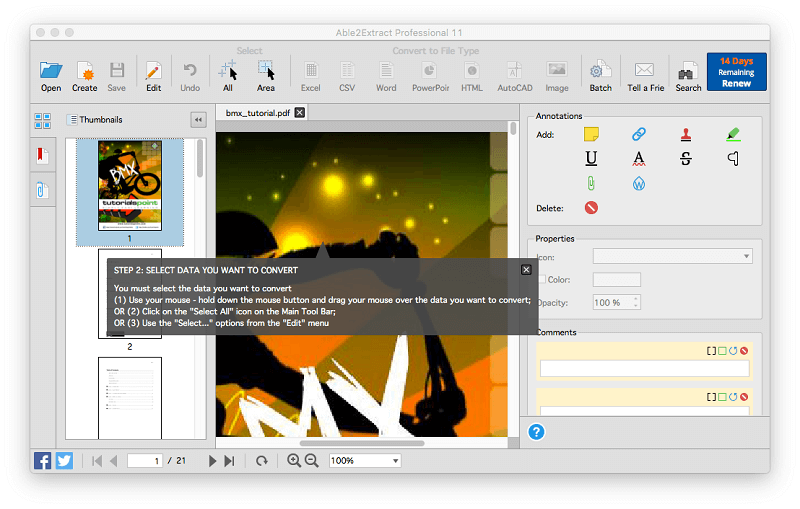Screen dimensions: 800x509
Task: Click the page number input field
Action: tap(145, 461)
